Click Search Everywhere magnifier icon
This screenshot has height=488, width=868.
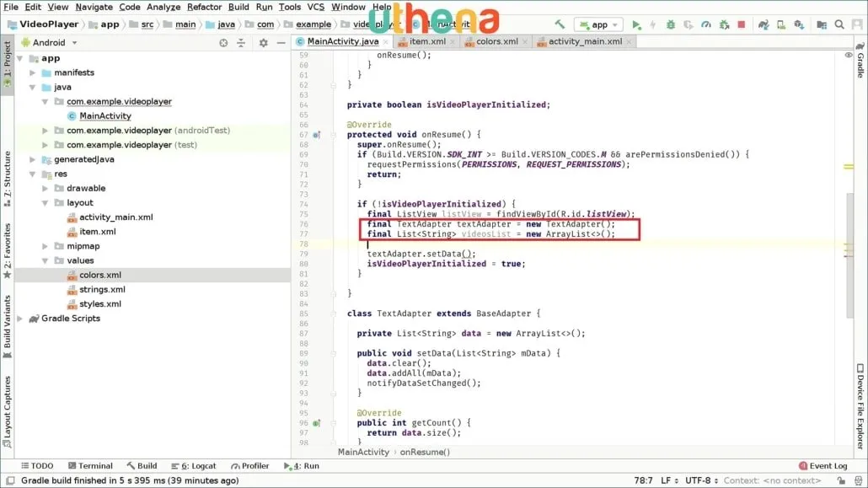point(839,25)
